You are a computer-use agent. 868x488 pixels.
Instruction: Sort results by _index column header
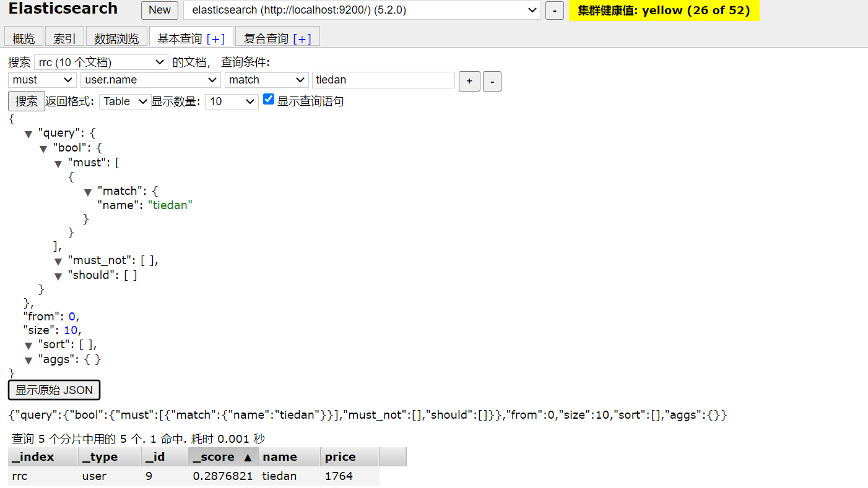(x=43, y=457)
